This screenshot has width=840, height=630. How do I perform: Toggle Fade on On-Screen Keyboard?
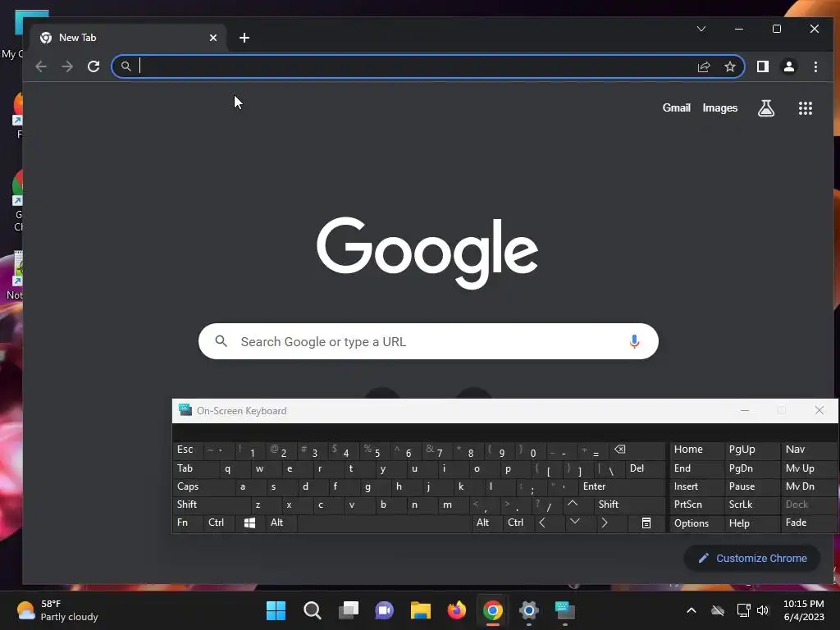(809, 523)
